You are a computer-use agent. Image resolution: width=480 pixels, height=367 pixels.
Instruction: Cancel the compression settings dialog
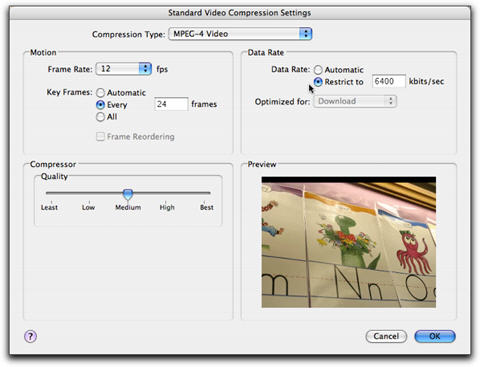click(386, 336)
